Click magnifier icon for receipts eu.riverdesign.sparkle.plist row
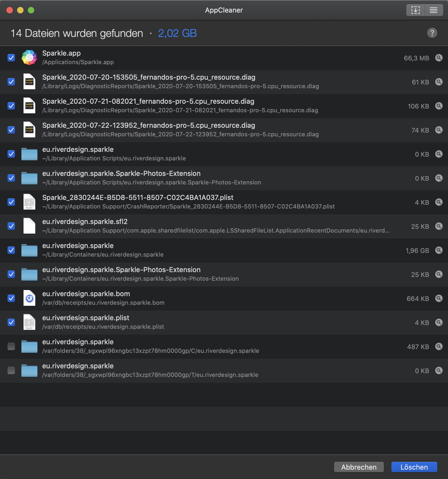This screenshot has height=479, width=448. point(439,322)
